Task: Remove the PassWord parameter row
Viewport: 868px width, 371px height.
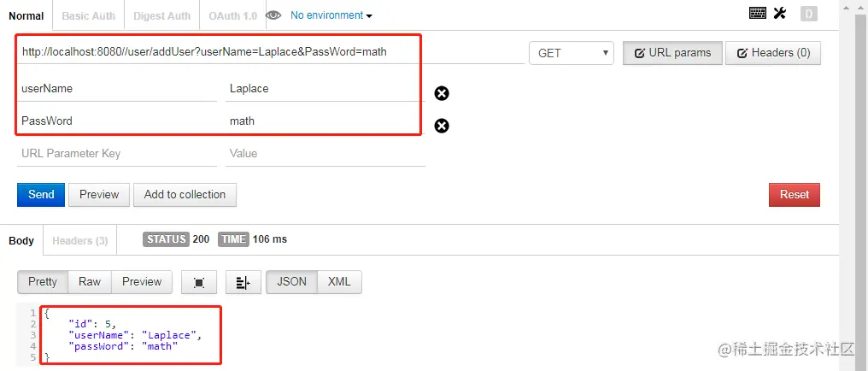Action: 441,127
